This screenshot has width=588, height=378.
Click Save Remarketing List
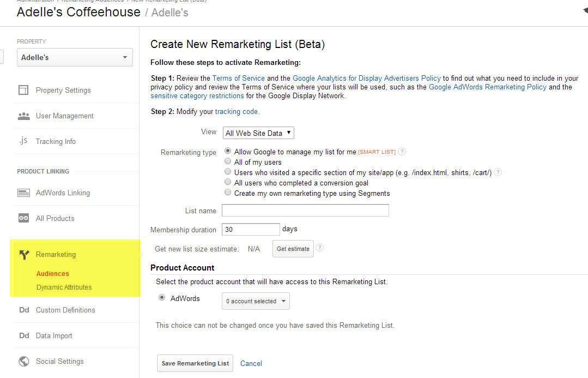195,363
